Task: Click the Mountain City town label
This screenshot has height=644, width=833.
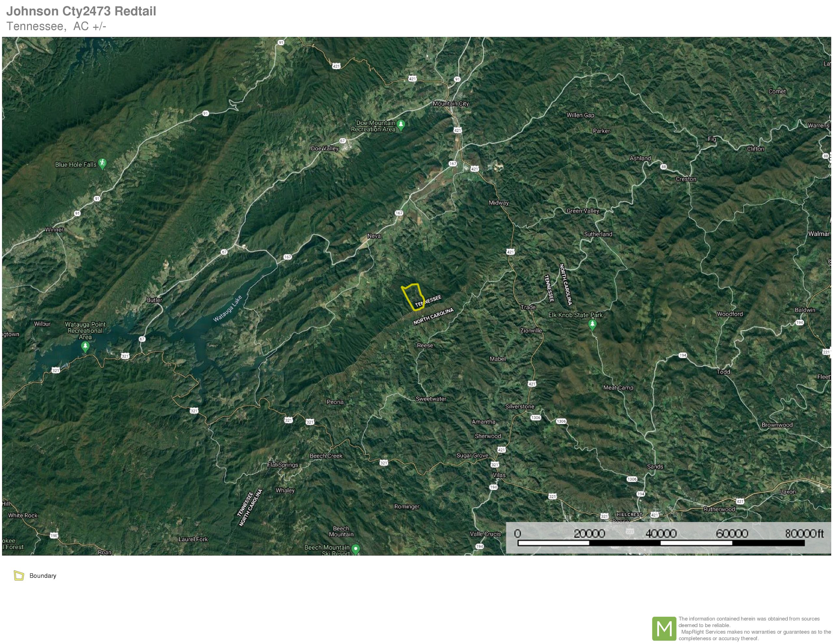Action: 450,103
